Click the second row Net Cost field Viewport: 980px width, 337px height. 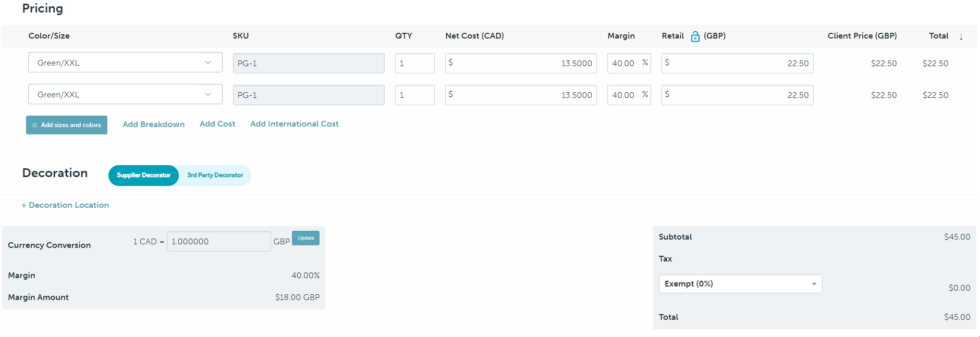pyautogui.click(x=521, y=95)
